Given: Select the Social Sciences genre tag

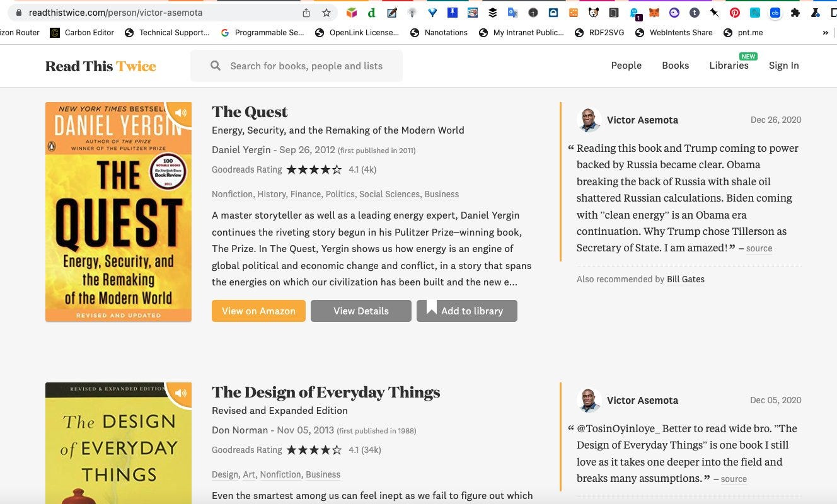Looking at the screenshot, I should coord(389,194).
